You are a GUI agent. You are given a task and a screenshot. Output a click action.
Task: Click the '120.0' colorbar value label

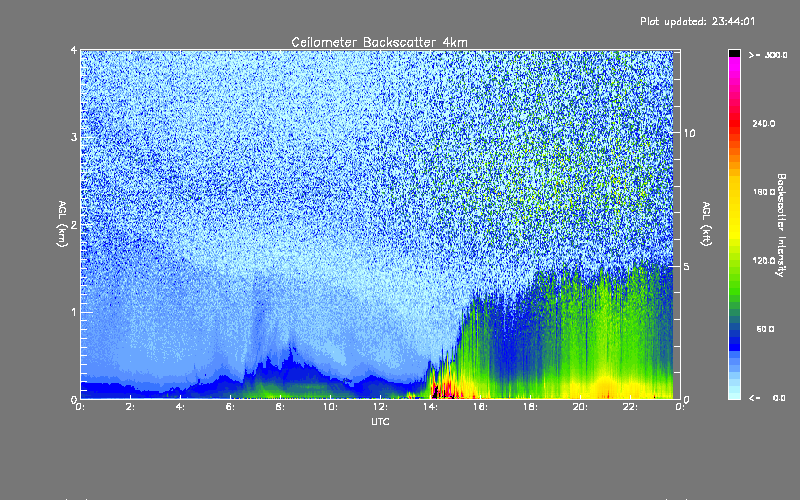click(764, 260)
